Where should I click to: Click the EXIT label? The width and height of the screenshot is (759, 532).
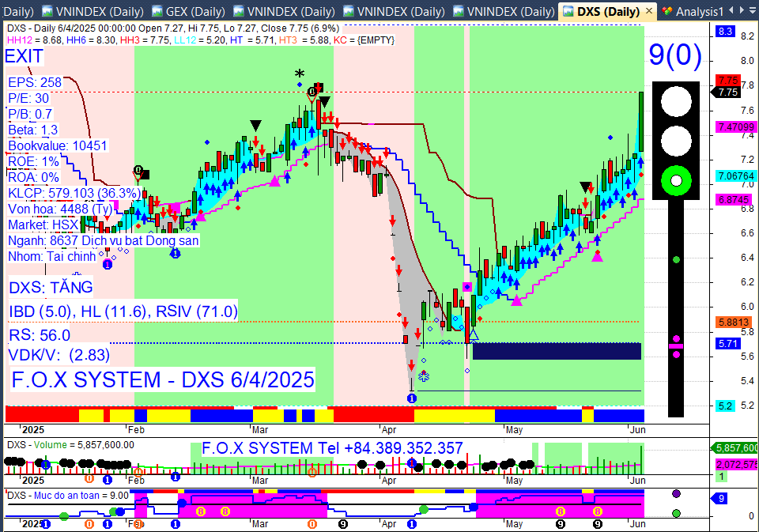[24, 57]
